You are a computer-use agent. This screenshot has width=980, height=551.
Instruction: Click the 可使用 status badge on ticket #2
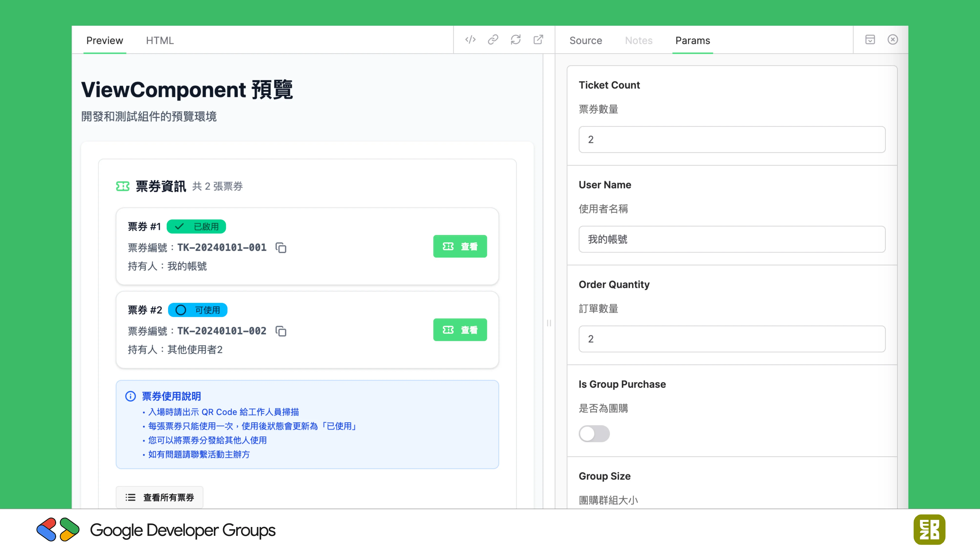tap(197, 310)
